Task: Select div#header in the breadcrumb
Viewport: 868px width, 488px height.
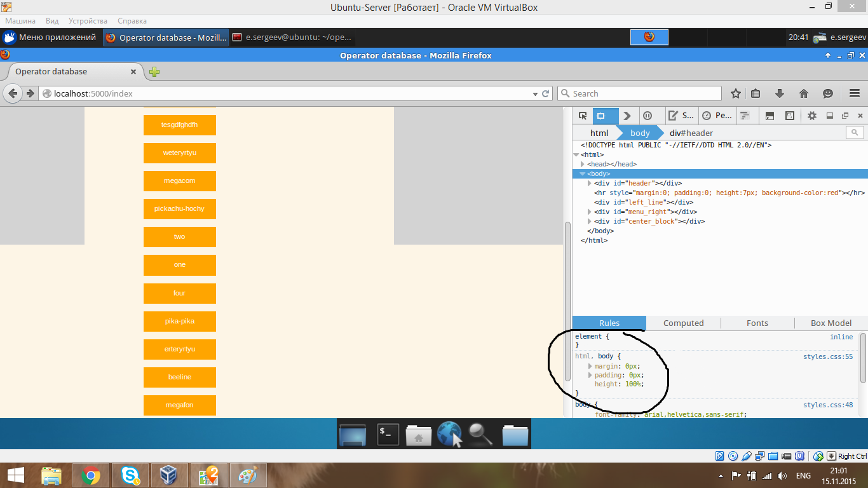Action: (691, 133)
